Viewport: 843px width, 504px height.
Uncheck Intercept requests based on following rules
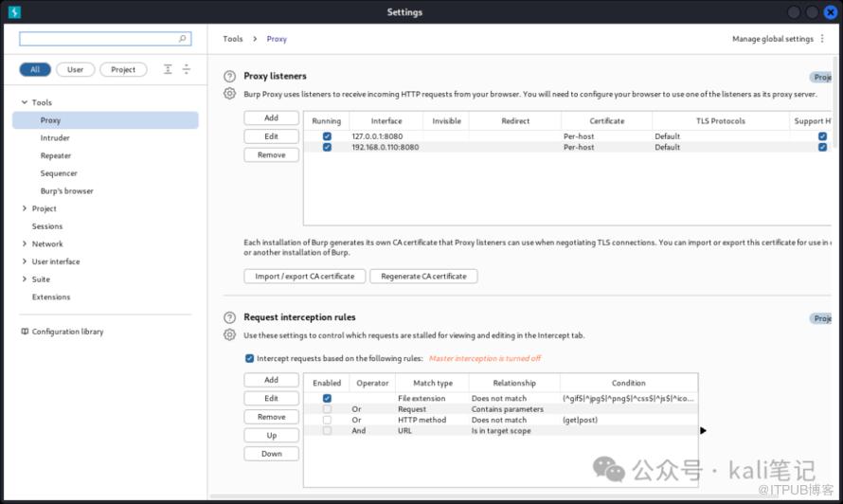pyautogui.click(x=249, y=359)
